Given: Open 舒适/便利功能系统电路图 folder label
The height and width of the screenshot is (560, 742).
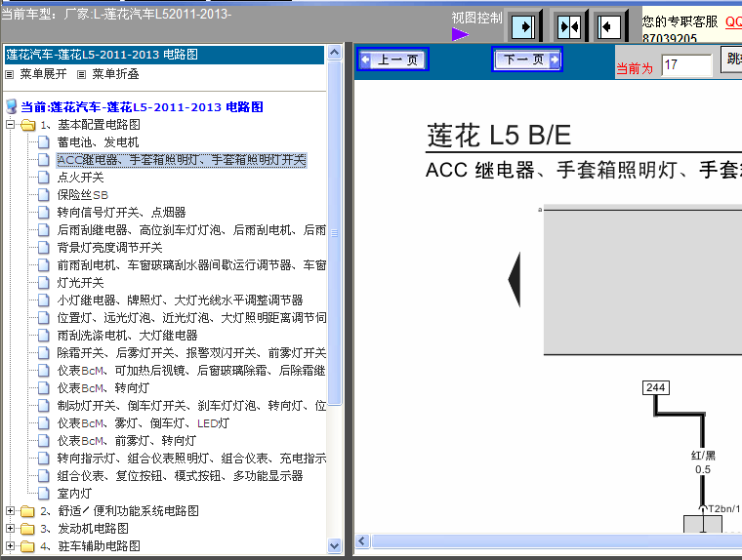Looking at the screenshot, I should coord(128,511).
